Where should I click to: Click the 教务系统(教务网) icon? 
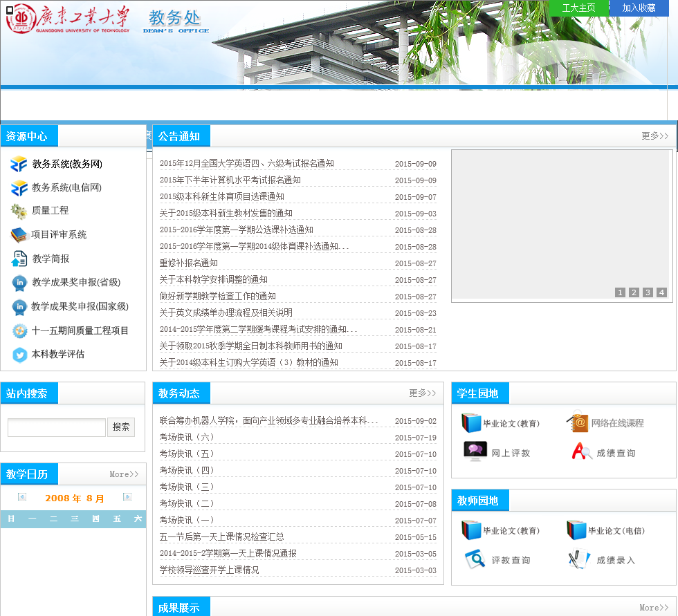pos(19,165)
